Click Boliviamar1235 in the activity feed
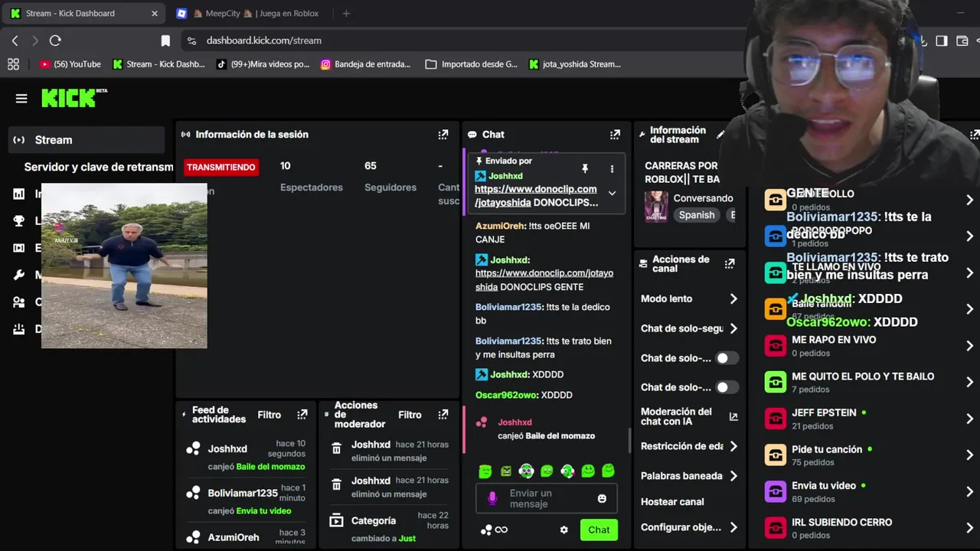The width and height of the screenshot is (980, 551). coord(243,494)
